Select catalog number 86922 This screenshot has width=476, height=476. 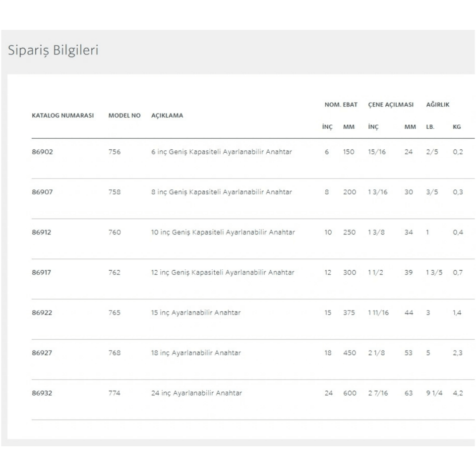[42, 312]
